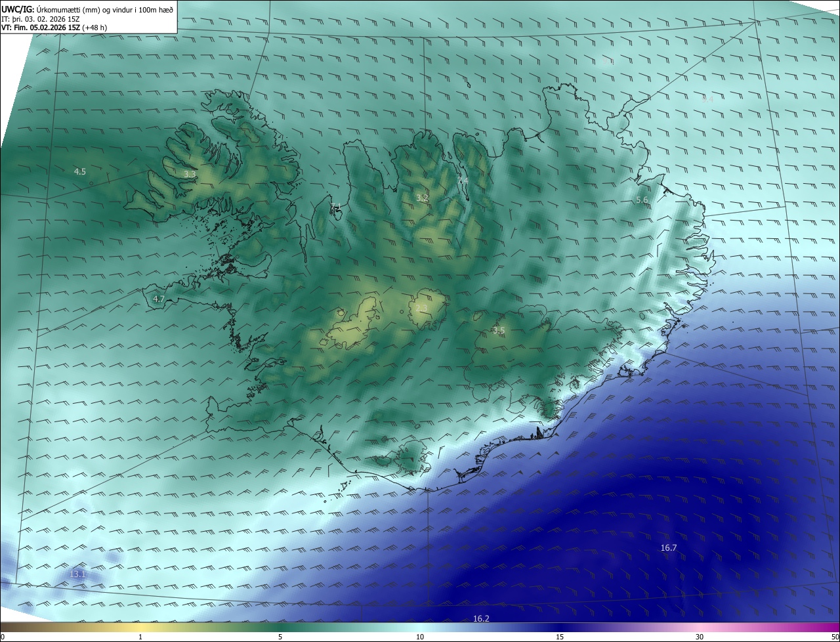The height and width of the screenshot is (642, 840).
Task: Click the 13.1 value label on the map
Action: click(x=77, y=574)
